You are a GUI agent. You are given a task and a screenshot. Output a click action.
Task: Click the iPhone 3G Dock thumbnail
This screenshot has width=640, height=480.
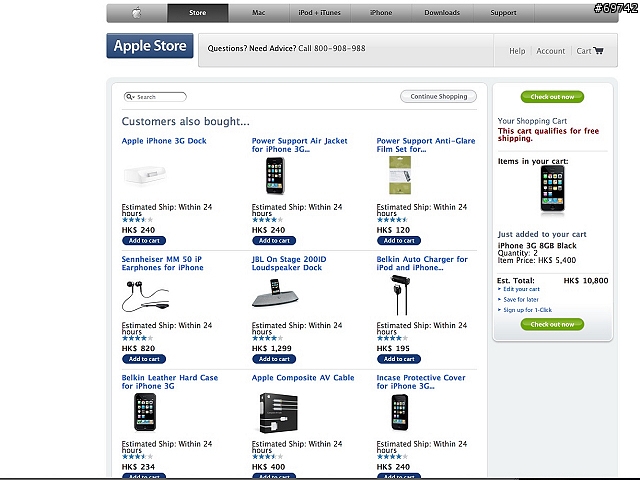145,175
